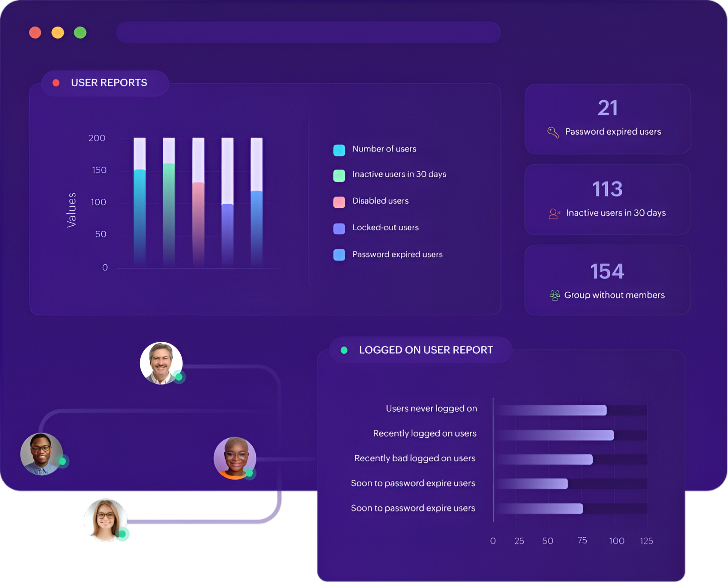Select the LOGGED ON USER REPORT header
The height and width of the screenshot is (582, 728).
point(425,350)
